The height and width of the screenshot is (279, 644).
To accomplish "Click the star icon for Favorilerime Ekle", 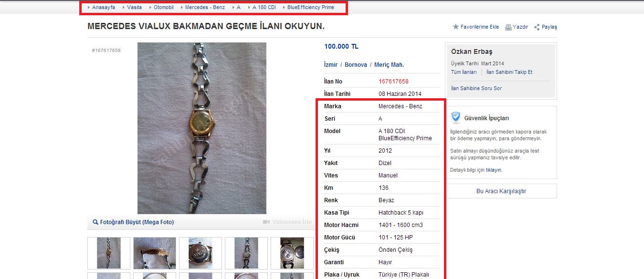I will pyautogui.click(x=455, y=27).
